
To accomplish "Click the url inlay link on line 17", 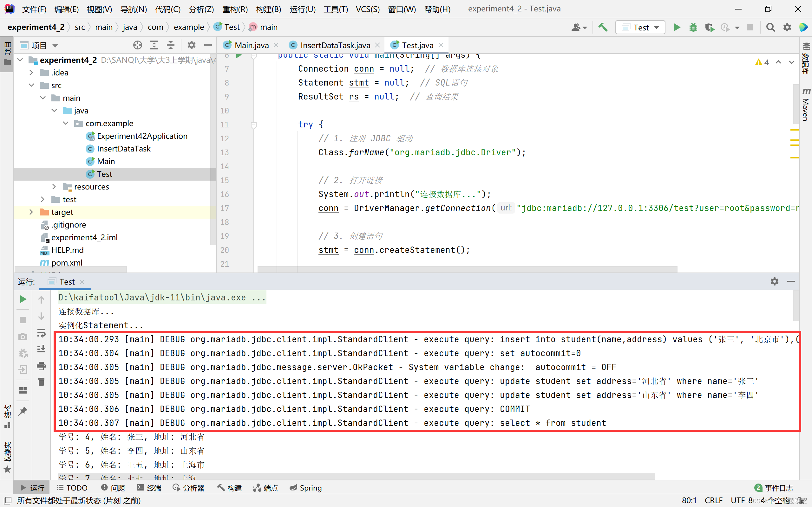I will [x=506, y=208].
